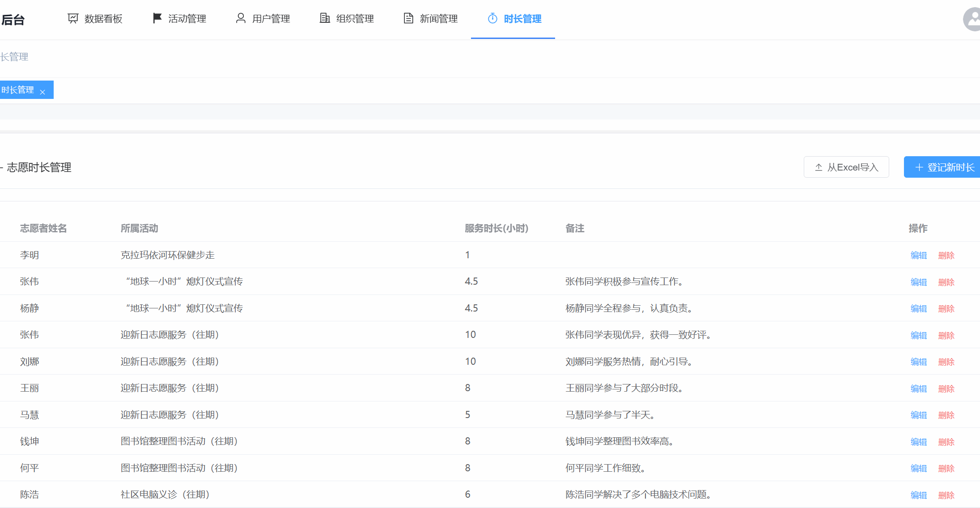980x508 pixels.
Task: Click the document icon for news management
Action: [x=408, y=18]
